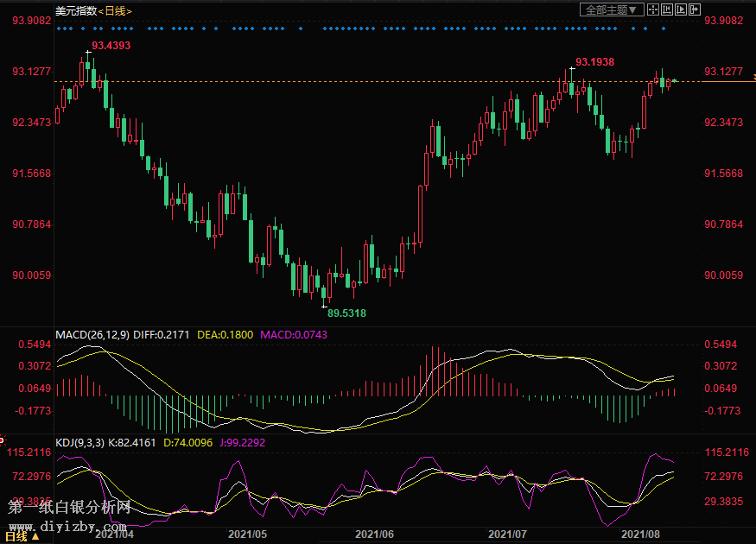
Task: Click the red alert dot at left edge
Action: coord(2,440)
